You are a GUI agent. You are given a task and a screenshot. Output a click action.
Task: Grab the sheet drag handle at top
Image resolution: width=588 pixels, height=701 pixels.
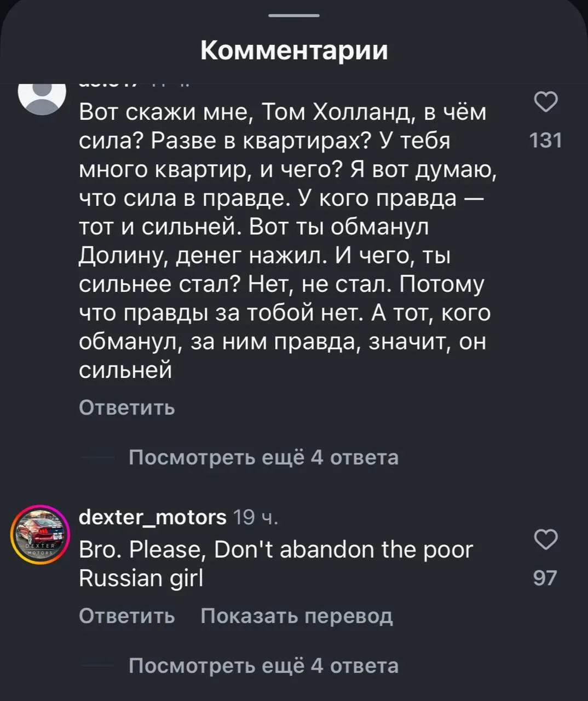tap(294, 16)
